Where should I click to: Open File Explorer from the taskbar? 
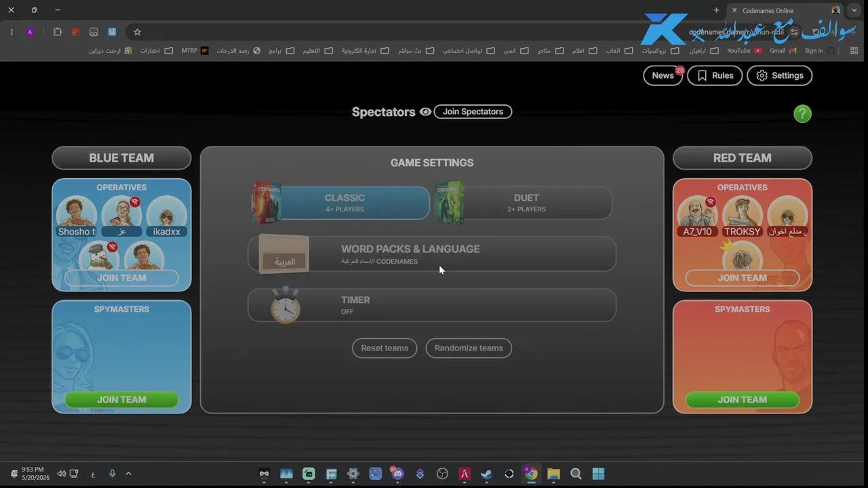[x=553, y=474]
